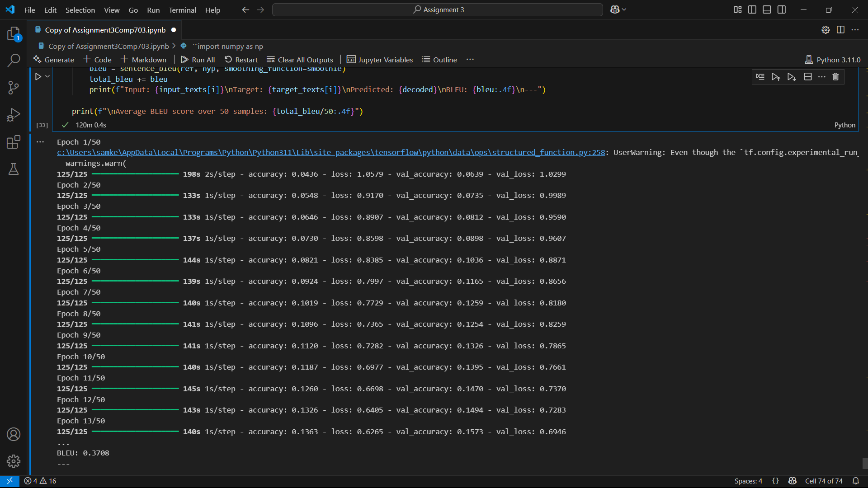Open the Search view in activity bar
Screen dimensions: 868x488
point(14,60)
